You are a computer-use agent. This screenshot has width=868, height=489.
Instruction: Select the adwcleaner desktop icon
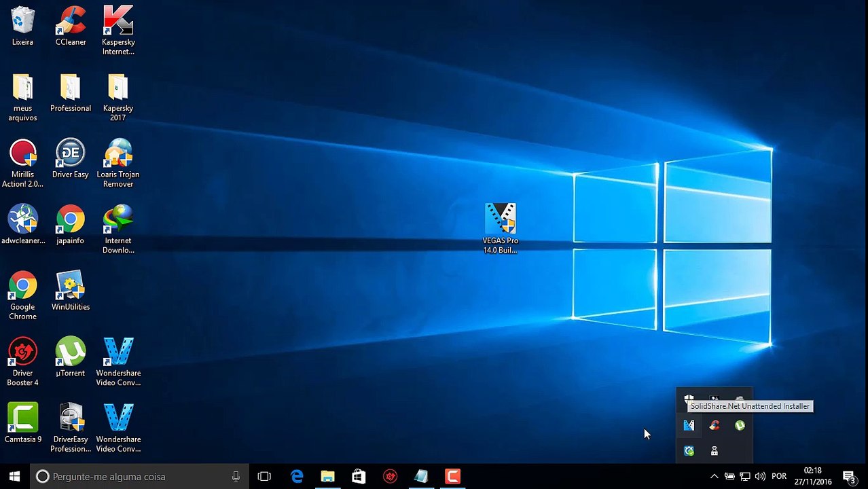tap(22, 225)
